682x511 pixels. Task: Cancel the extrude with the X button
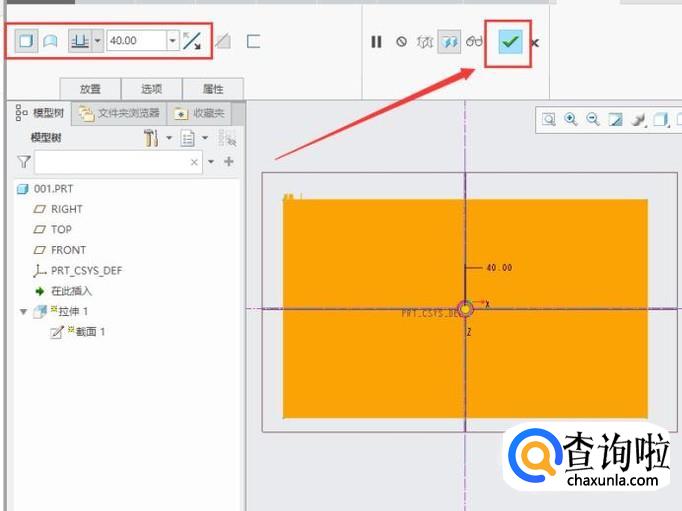point(535,43)
